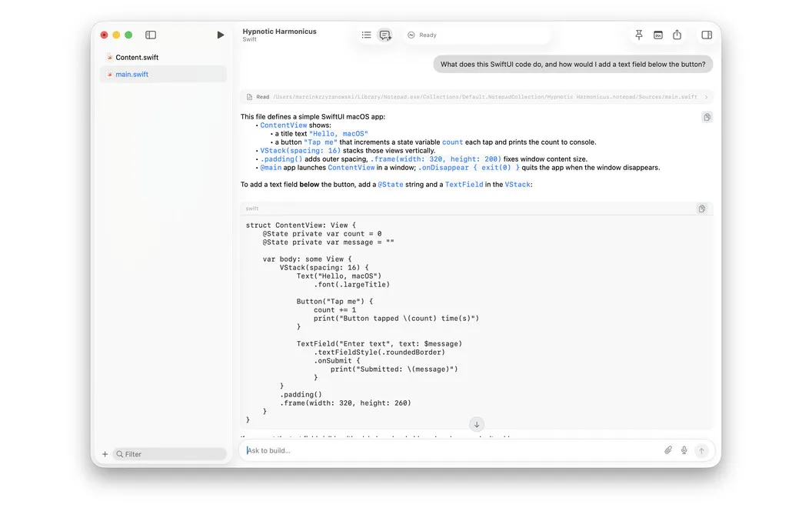This screenshot has width=812, height=508.
Task: Click the Swift icon beside Content.swift
Action: click(109, 57)
